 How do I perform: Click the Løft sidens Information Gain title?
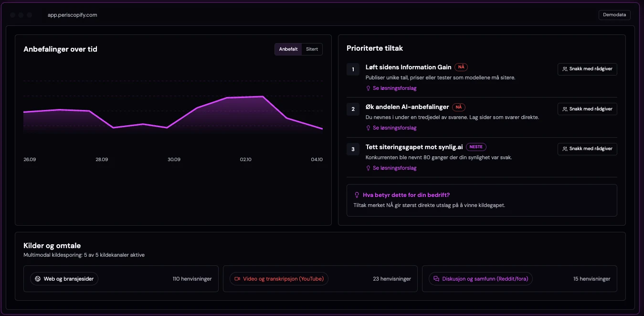click(x=409, y=67)
